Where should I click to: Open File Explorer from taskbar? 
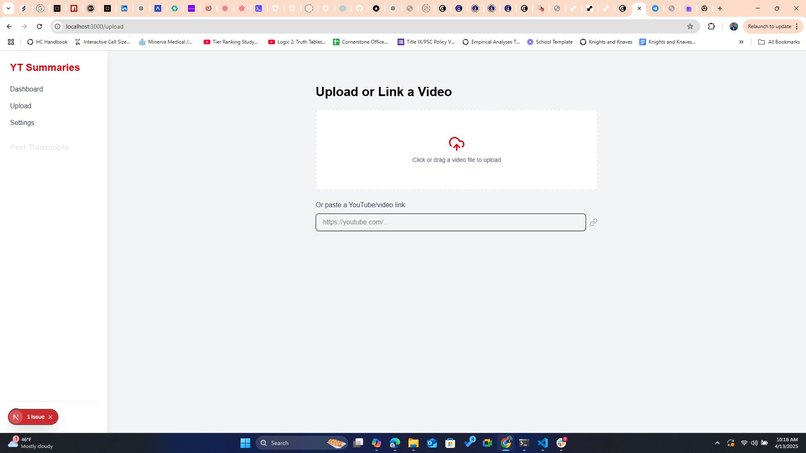click(413, 443)
